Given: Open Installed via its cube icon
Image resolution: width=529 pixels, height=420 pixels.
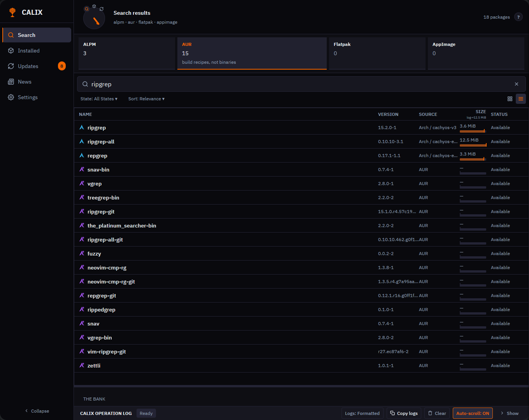Looking at the screenshot, I should 11,51.
